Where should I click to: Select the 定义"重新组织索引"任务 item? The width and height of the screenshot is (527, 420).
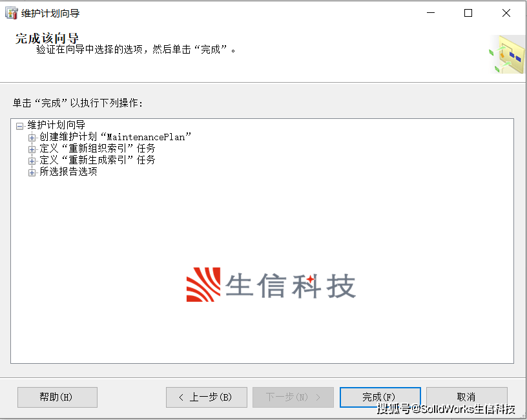[98, 149]
